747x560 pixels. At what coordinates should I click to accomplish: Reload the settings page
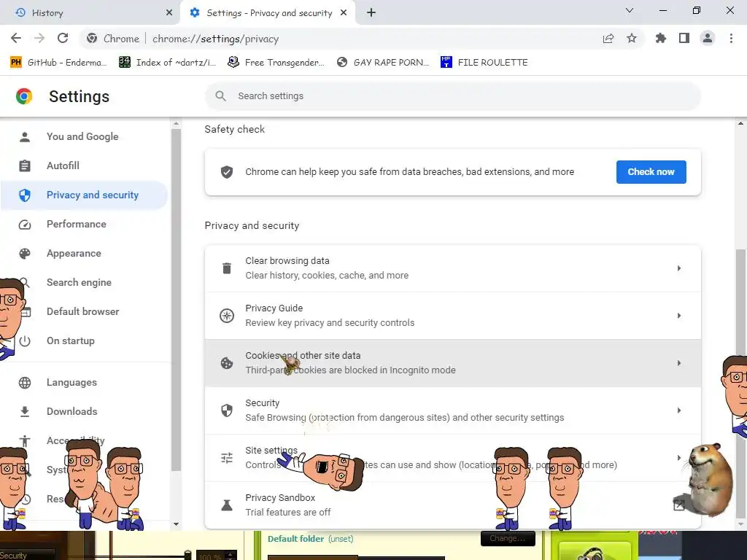coord(63,39)
